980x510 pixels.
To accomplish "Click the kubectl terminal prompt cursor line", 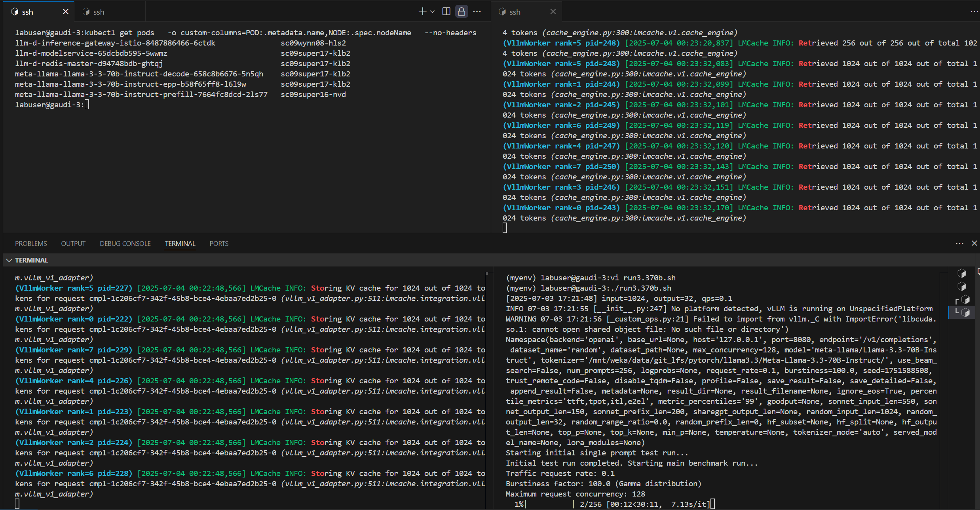I will tap(87, 105).
